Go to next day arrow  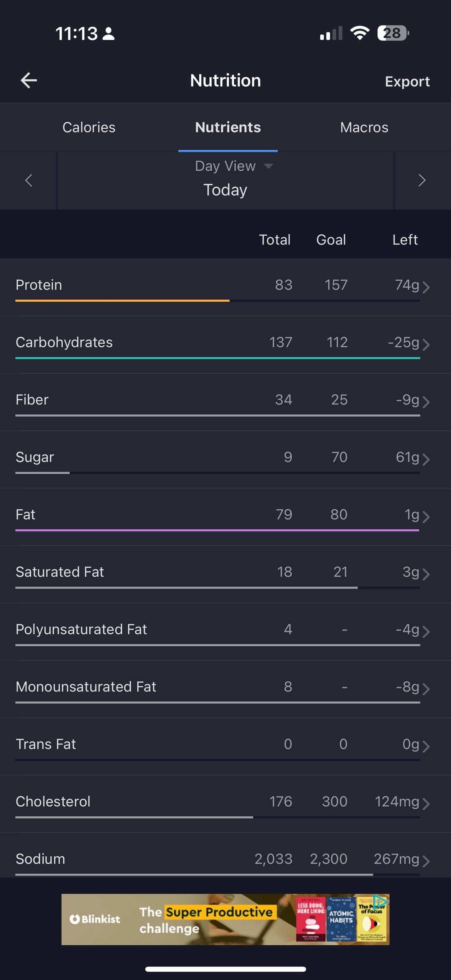pos(422,180)
